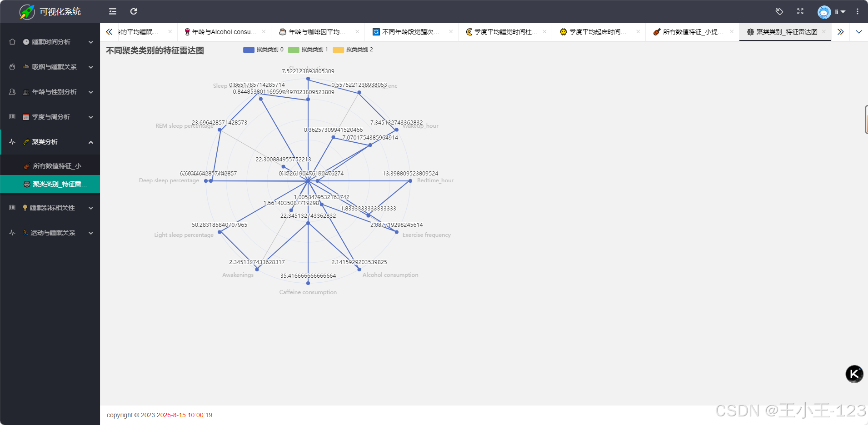Toggle fullscreen mode icon
This screenshot has width=868, height=425.
[800, 11]
